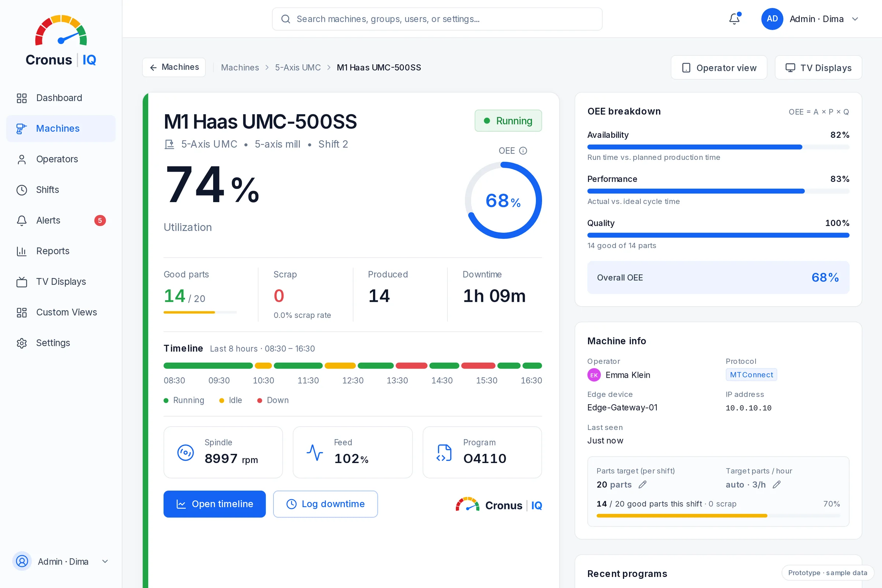Click the machine group icon beside 5-Axis UMC

(x=169, y=144)
